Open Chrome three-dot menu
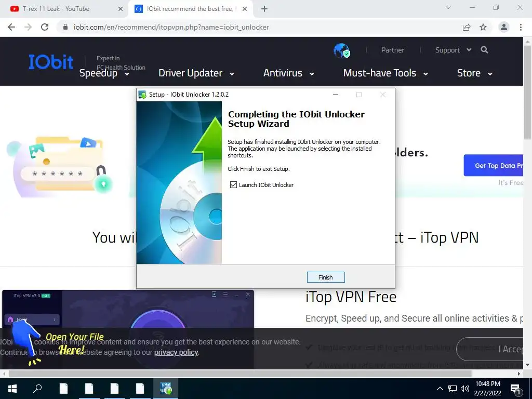532x399 pixels. pyautogui.click(x=521, y=27)
